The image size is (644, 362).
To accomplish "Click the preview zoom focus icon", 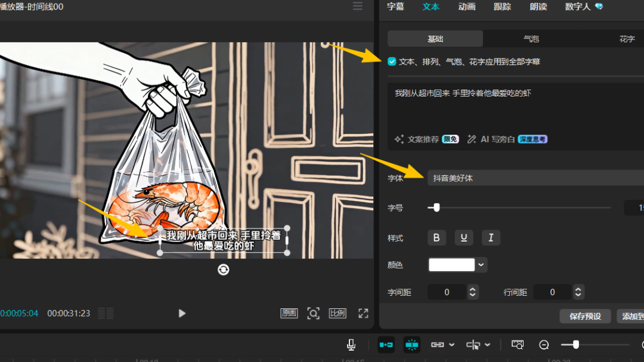I will (313, 313).
